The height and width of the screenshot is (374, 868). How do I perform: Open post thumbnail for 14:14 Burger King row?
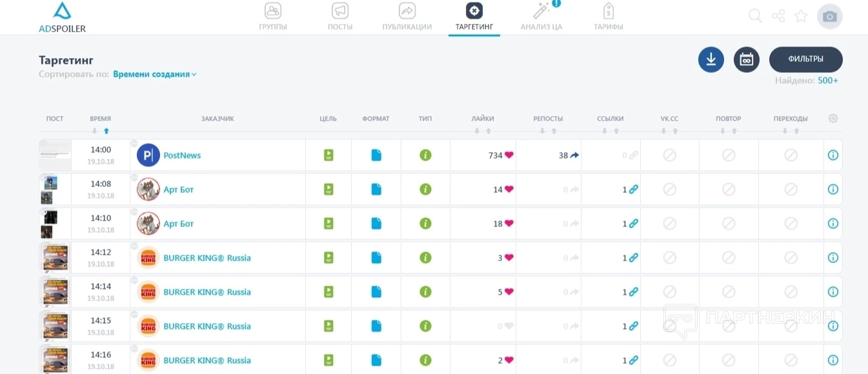point(55,291)
